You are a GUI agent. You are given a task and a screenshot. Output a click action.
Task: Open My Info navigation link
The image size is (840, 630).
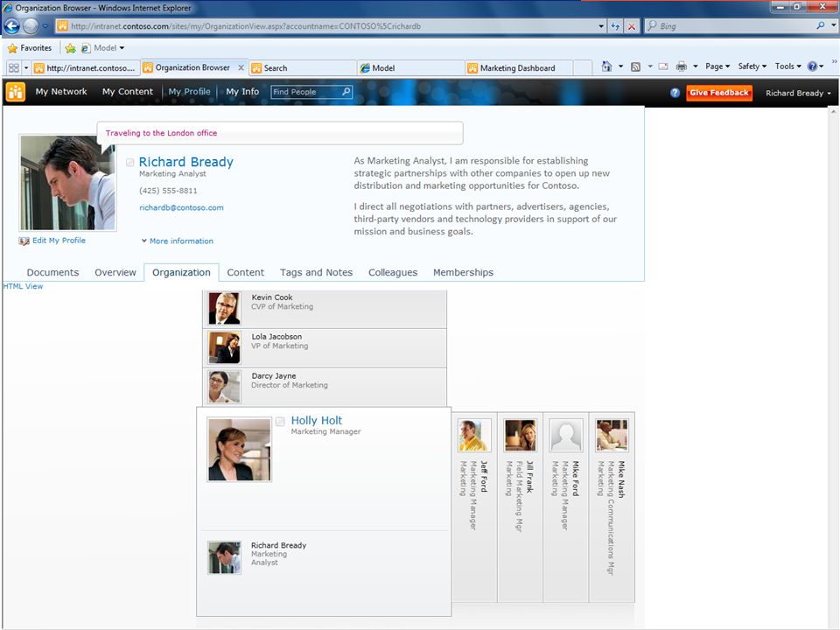(x=242, y=92)
